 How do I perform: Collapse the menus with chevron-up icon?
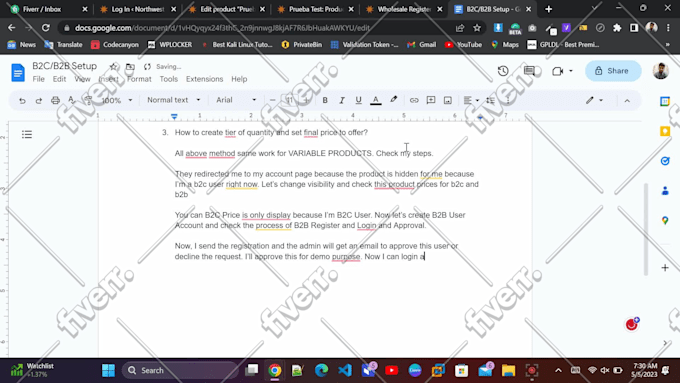[x=627, y=100]
